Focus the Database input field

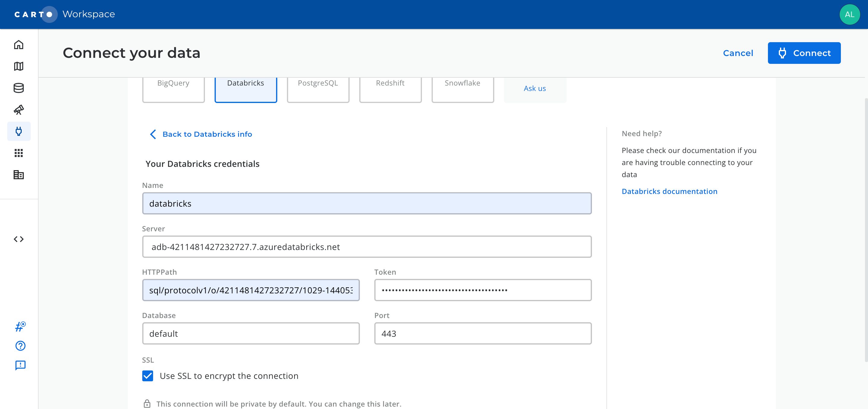[x=251, y=334]
